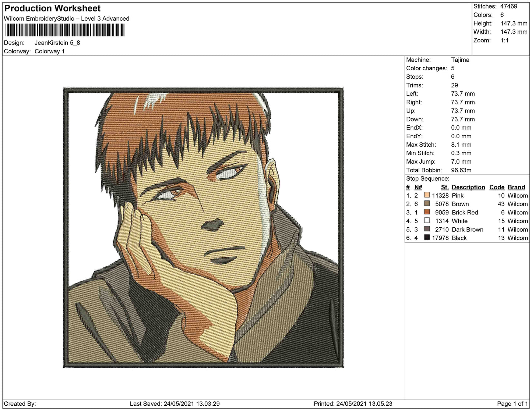Viewport: 532px width, 409px height.
Task: Click the "Created By:" footer label
Action: (20, 404)
